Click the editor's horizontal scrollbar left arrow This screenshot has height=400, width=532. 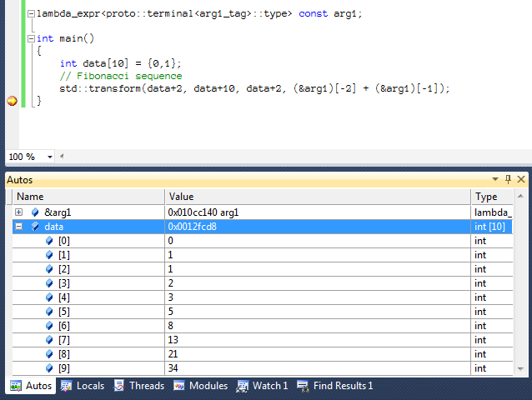(x=62, y=157)
